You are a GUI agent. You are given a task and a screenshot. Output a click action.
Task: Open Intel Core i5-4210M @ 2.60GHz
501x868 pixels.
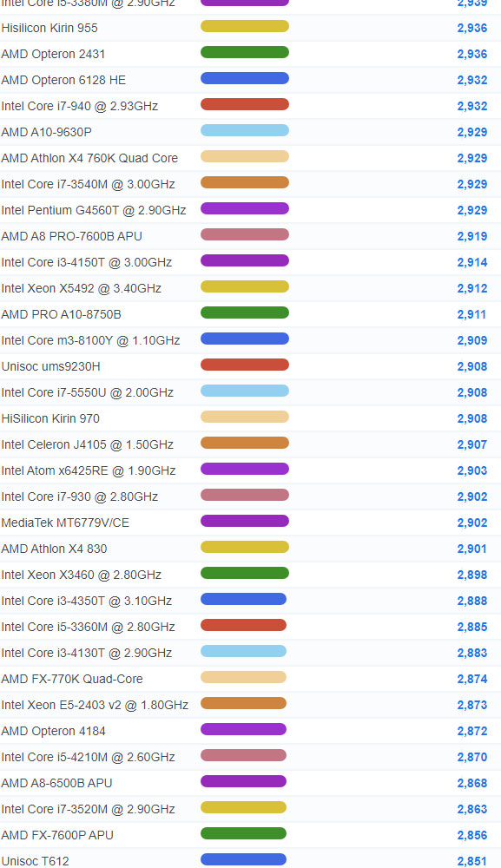(88, 756)
